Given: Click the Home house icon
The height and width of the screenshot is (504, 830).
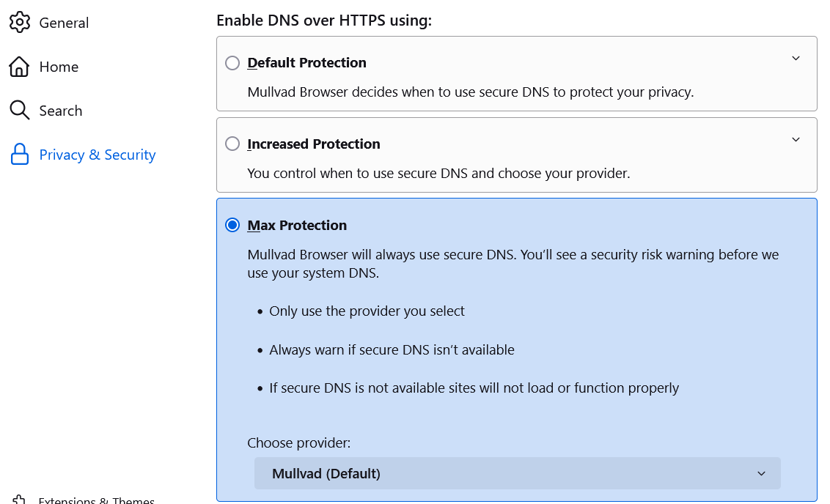Looking at the screenshot, I should [19, 67].
